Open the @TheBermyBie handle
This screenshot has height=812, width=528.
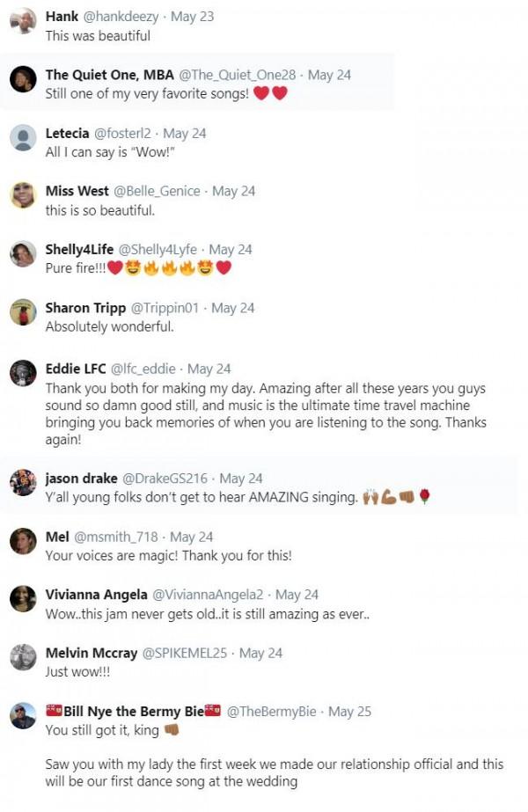tap(272, 711)
